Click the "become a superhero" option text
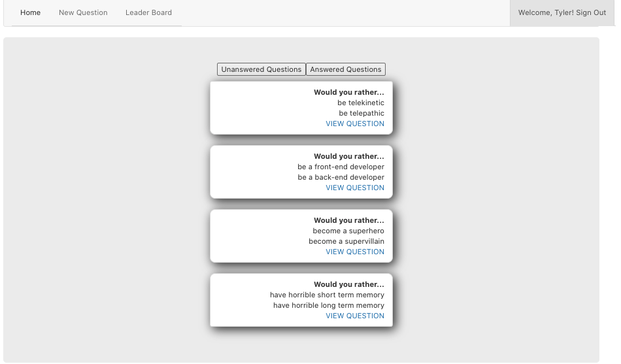This screenshot has height=364, width=621. click(348, 231)
